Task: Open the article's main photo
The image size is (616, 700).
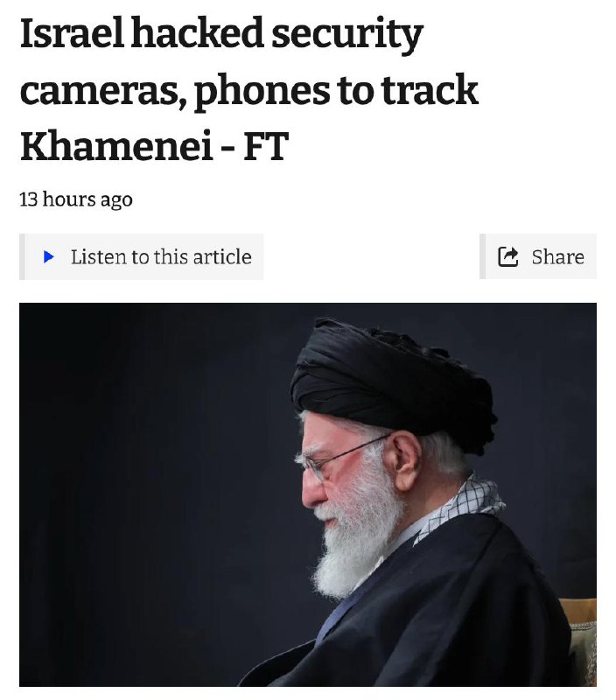Action: coord(308,494)
